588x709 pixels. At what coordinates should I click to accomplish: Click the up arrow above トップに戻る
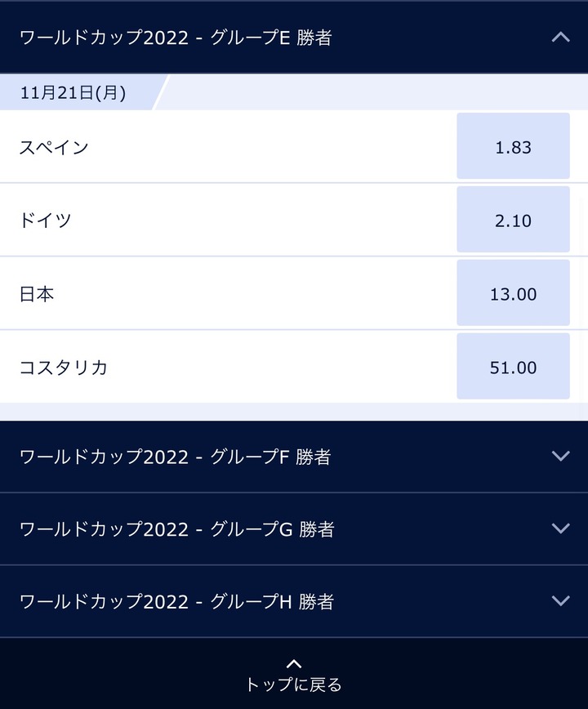pyautogui.click(x=294, y=663)
